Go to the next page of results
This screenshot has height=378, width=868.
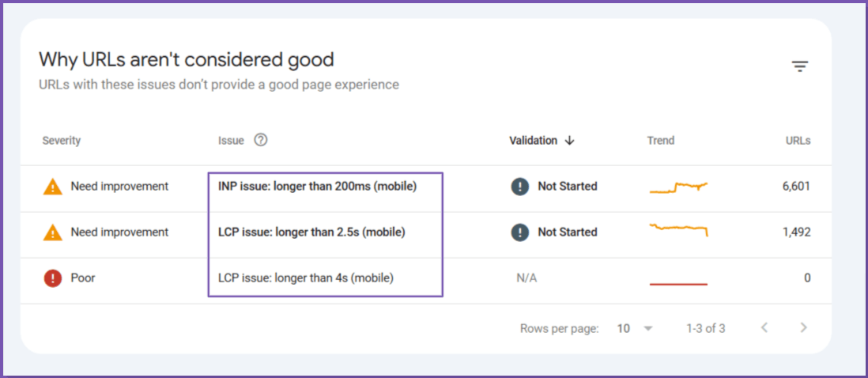(x=803, y=328)
